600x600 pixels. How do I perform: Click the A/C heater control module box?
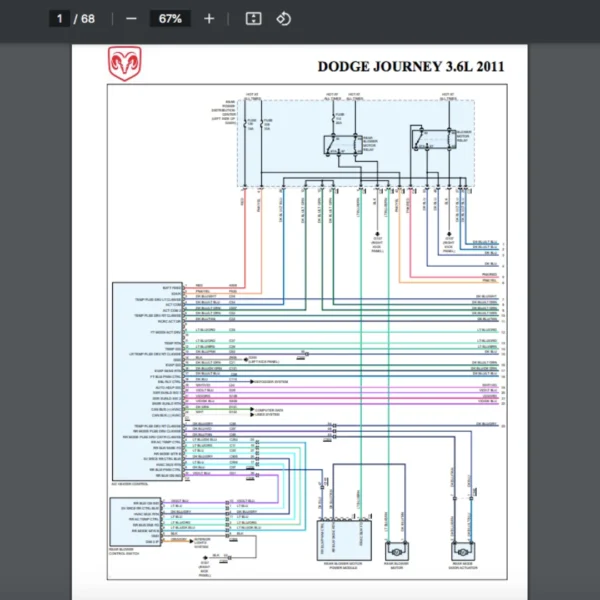[x=146, y=381]
